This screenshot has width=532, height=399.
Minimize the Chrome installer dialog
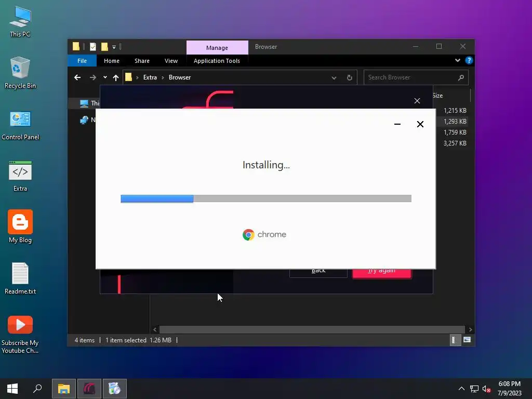[x=397, y=124]
